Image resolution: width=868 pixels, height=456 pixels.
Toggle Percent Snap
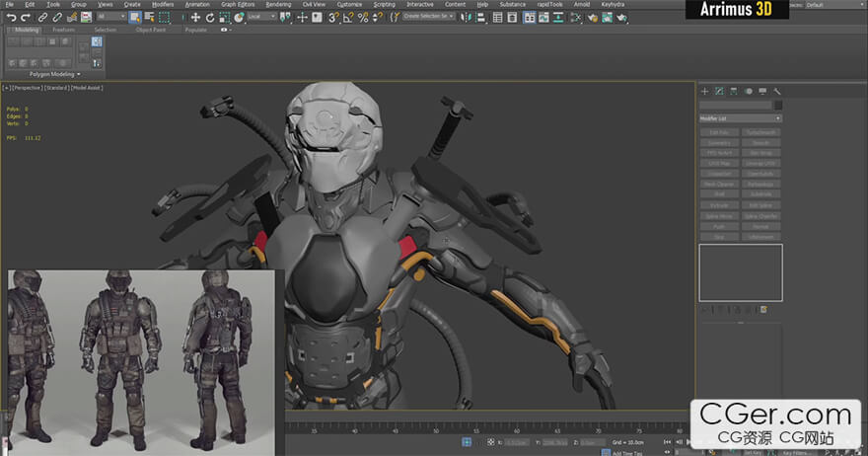pos(363,18)
